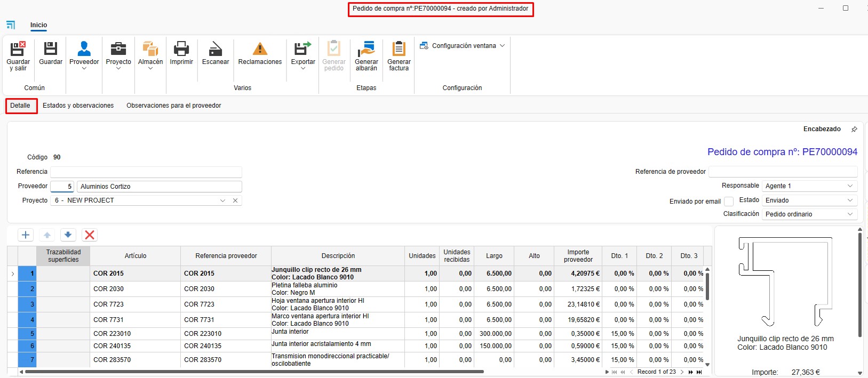Open the Clasificación dropdown

[850, 214]
